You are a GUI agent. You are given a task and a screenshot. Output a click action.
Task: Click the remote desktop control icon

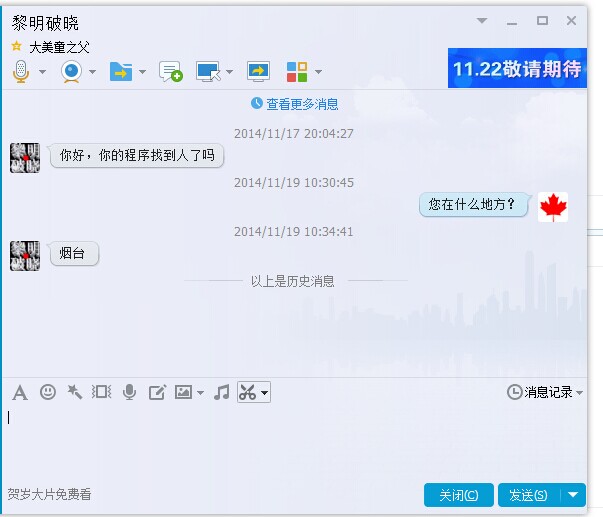208,71
